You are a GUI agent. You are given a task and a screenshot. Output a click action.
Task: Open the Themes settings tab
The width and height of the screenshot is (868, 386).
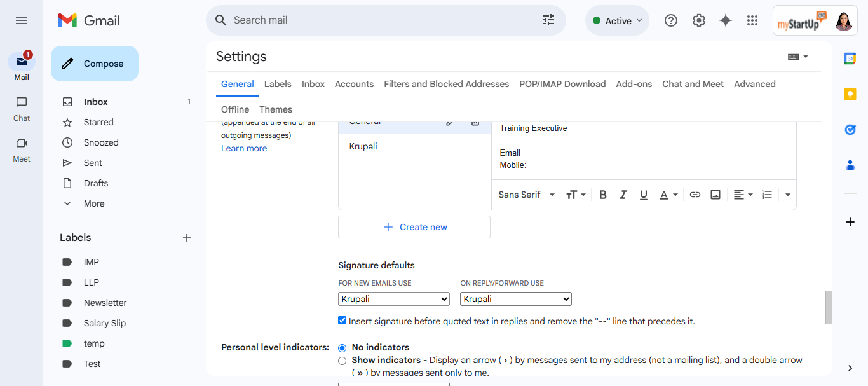(276, 109)
